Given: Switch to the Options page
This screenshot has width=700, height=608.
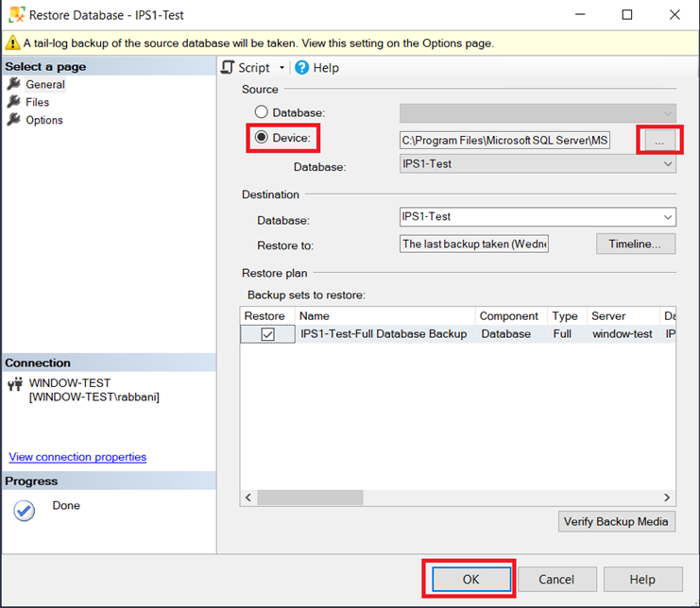Looking at the screenshot, I should tap(43, 120).
